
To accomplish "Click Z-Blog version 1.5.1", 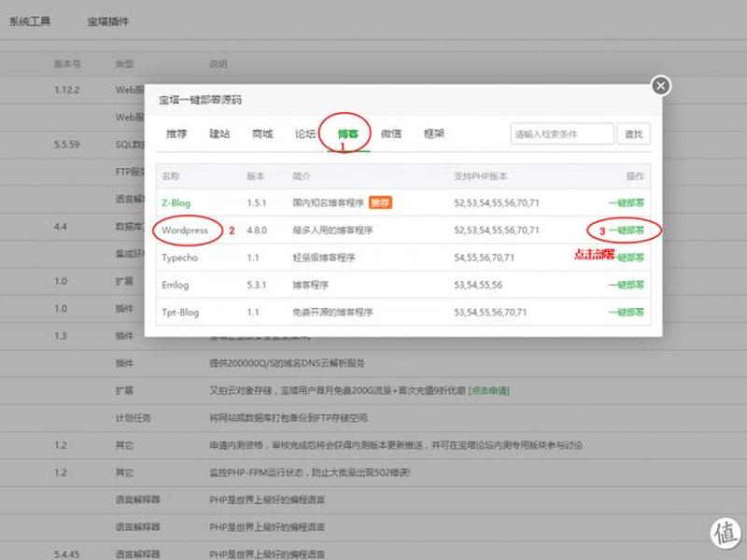I will coord(257,203).
